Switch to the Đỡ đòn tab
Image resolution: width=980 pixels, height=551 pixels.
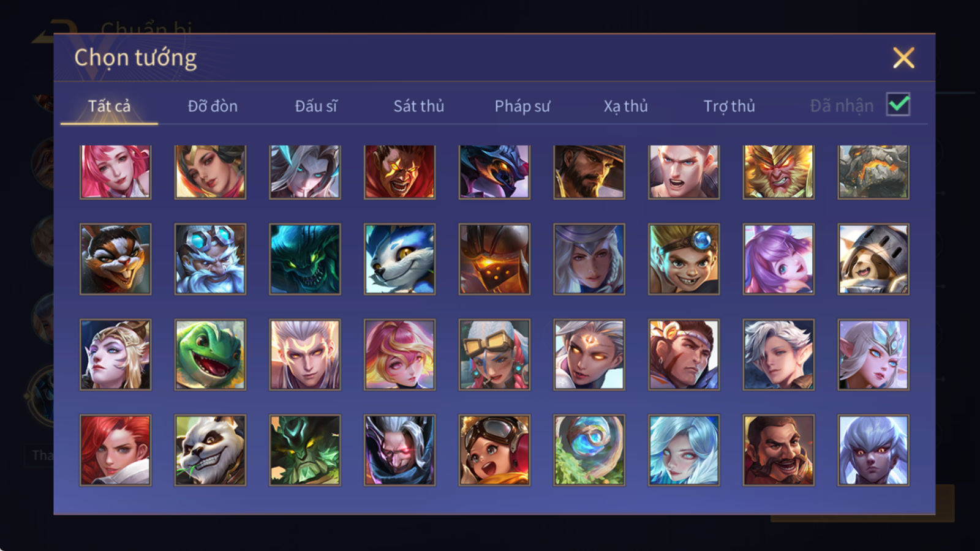[x=213, y=106]
